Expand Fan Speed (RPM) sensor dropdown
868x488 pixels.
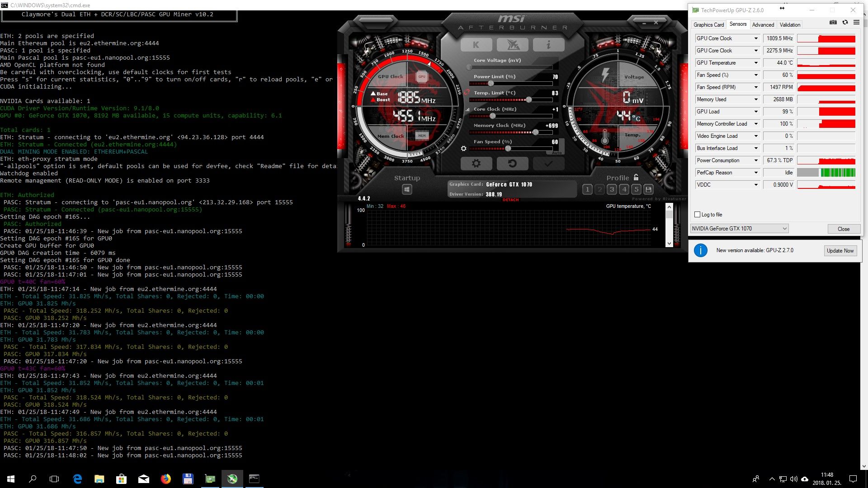coord(756,87)
